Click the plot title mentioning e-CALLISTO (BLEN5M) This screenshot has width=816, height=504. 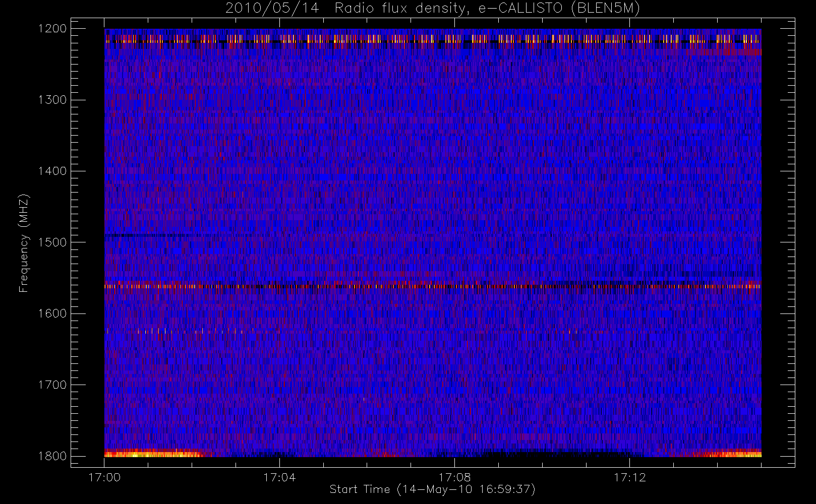point(433,9)
